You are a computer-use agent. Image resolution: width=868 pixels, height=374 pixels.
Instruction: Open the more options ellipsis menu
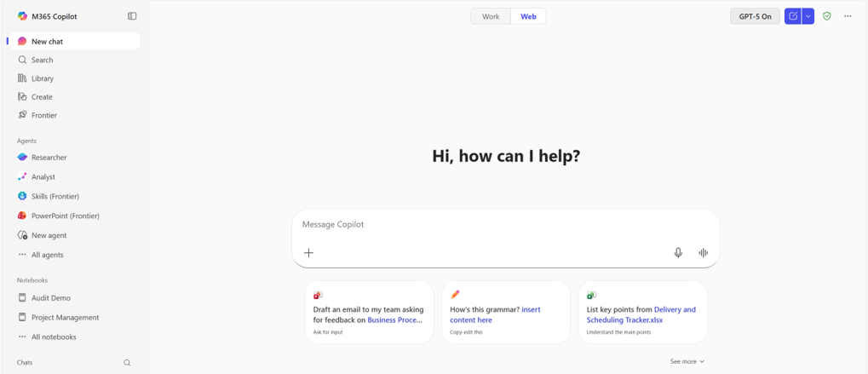[848, 16]
